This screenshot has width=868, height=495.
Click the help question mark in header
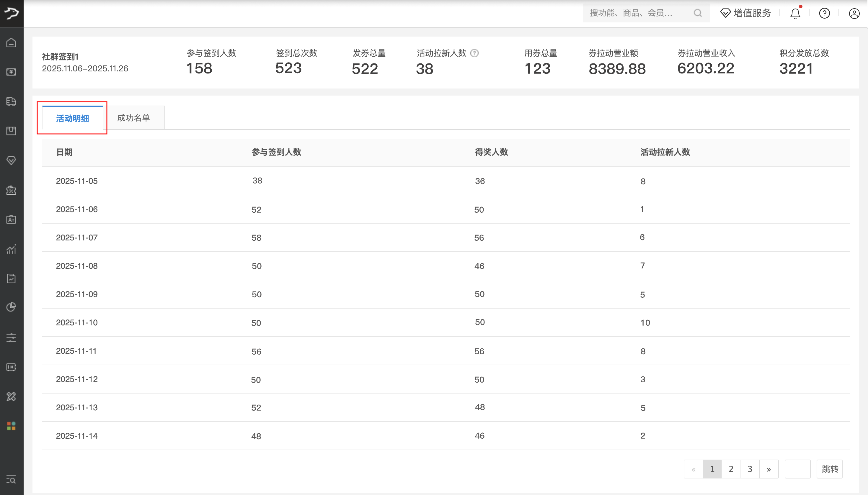824,14
